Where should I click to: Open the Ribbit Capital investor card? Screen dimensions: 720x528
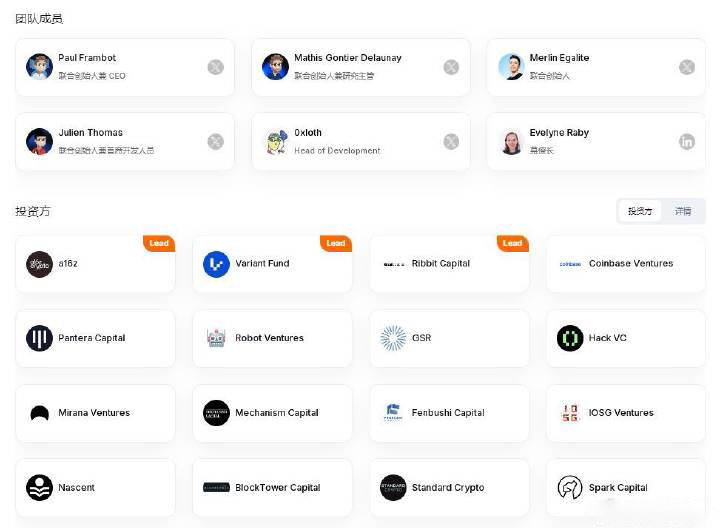(449, 264)
